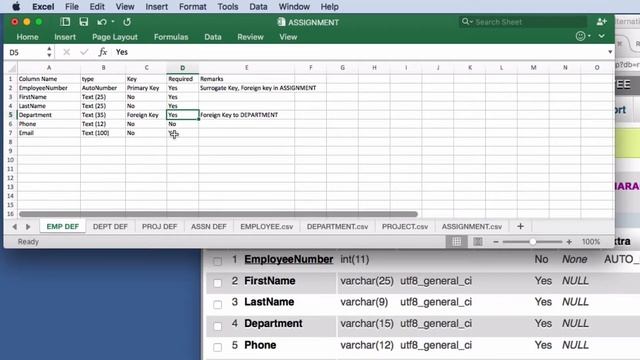Tick the EmployeeNumber row checkbox
640x360 pixels.
pyautogui.click(x=218, y=261)
